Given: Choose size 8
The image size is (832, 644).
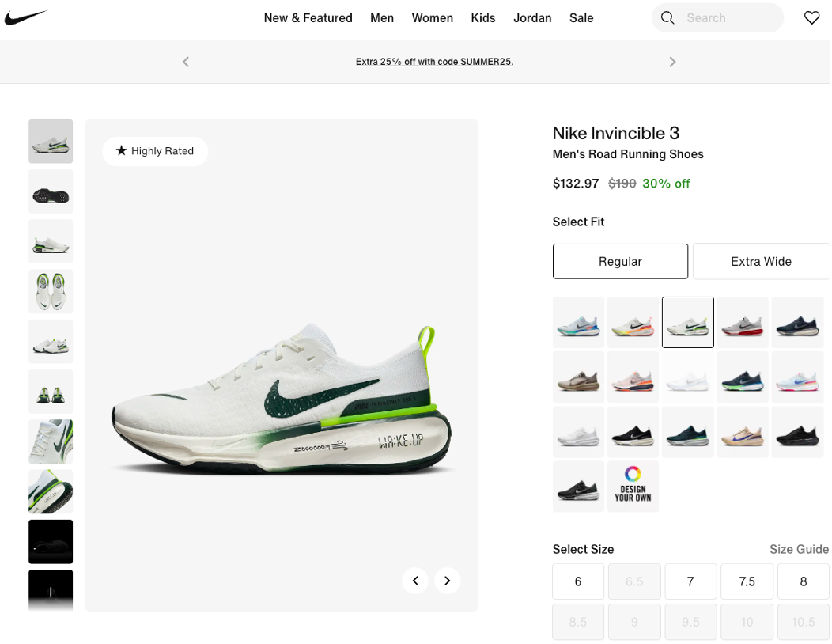Looking at the screenshot, I should click(x=804, y=581).
